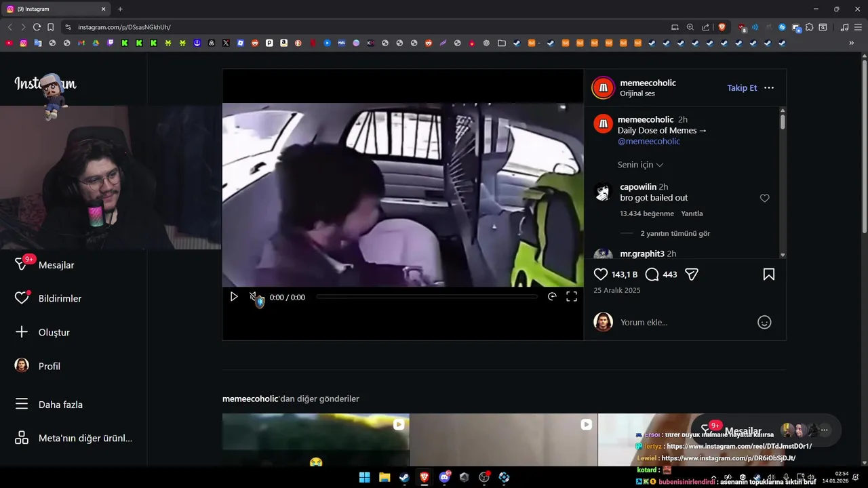View likes on '13.434 beğenme'
Viewport: 868px width, 488px height.
coord(647,213)
